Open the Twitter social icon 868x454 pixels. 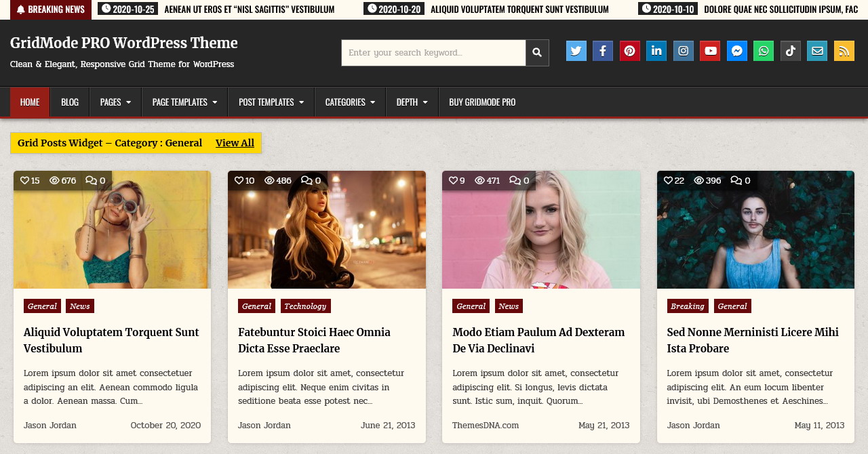coord(576,51)
